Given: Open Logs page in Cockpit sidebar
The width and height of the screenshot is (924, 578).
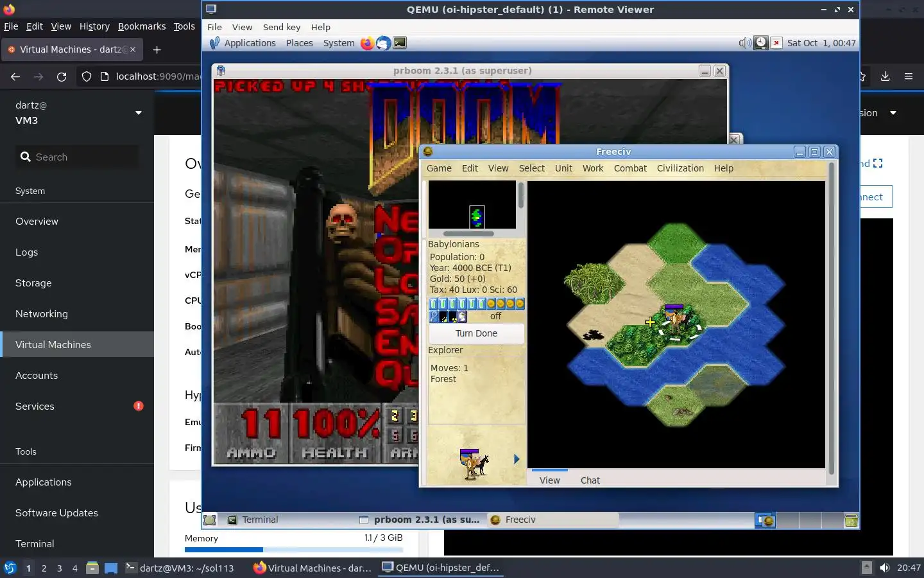Looking at the screenshot, I should 77,252.
